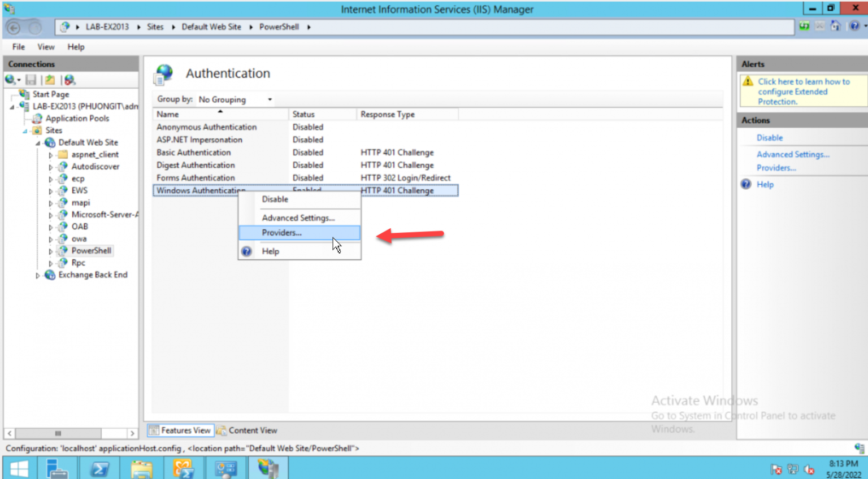This screenshot has height=479, width=868.
Task: Choose Disable from the context menu
Action: (x=275, y=199)
